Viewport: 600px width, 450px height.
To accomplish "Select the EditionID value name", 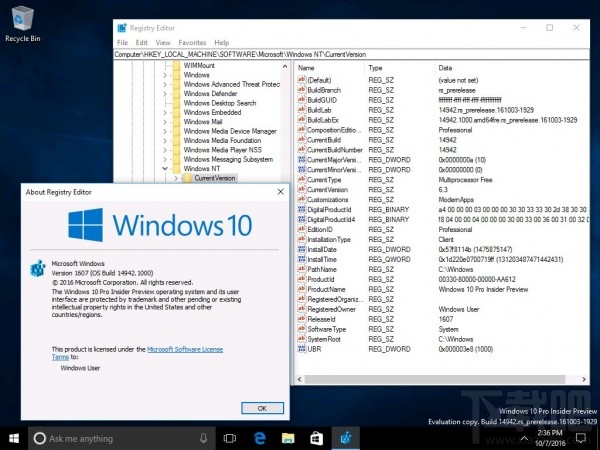I will click(x=320, y=230).
